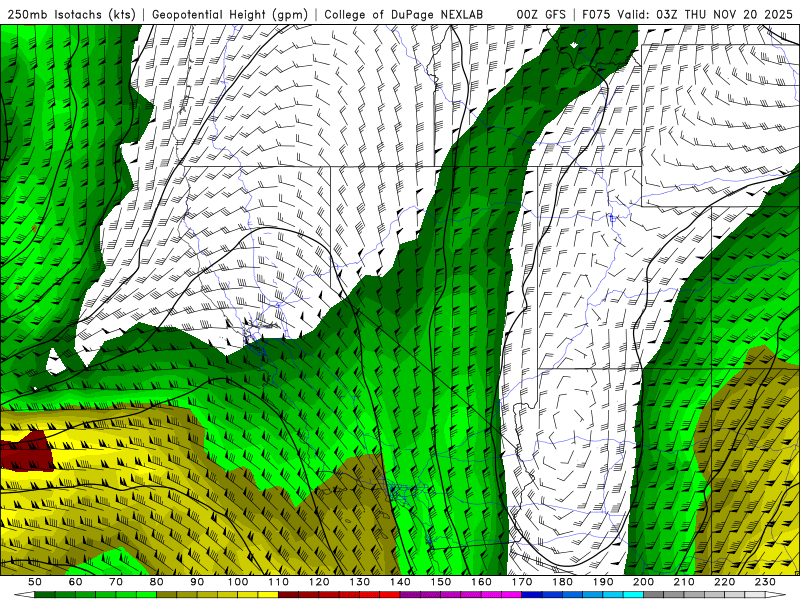Click the 'Geopotential Height (gpm)' header text
The height and width of the screenshot is (600, 800).
[230, 14]
